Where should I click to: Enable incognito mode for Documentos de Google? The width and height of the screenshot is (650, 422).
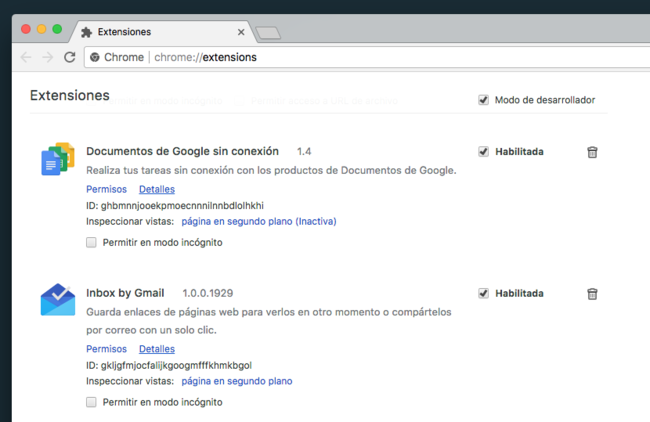tap(91, 243)
